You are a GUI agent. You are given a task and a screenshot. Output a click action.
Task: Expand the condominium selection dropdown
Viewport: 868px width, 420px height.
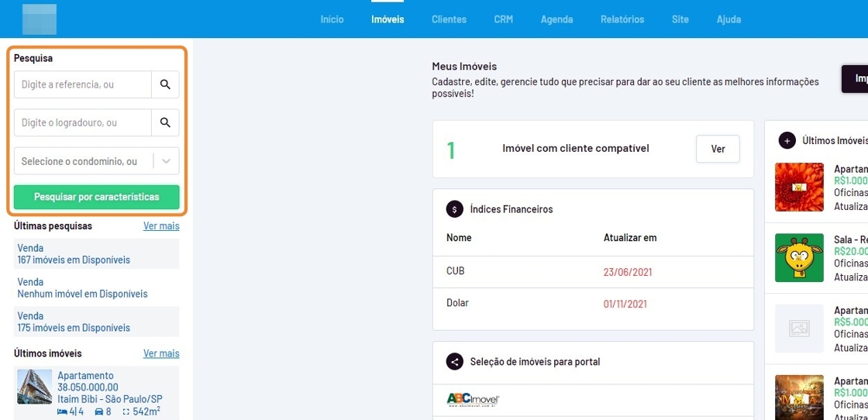tap(166, 161)
